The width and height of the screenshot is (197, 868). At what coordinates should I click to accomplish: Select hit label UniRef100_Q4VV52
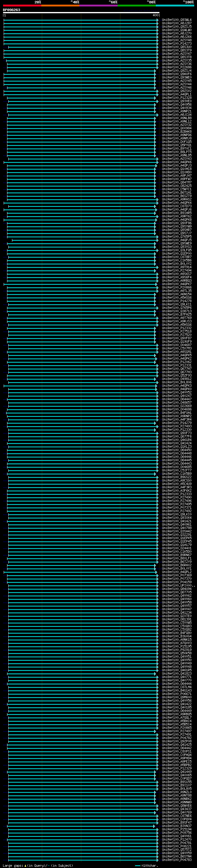(177, 393)
